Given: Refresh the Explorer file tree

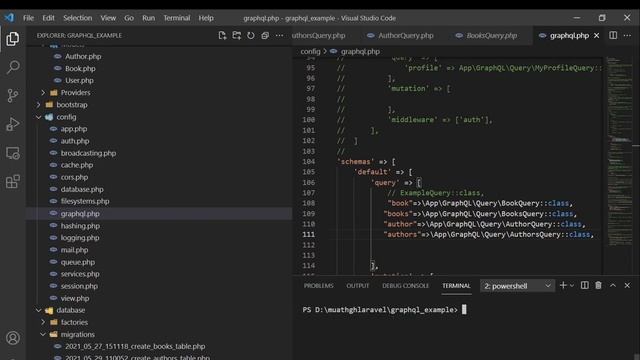Looking at the screenshot, I should coord(251,36).
